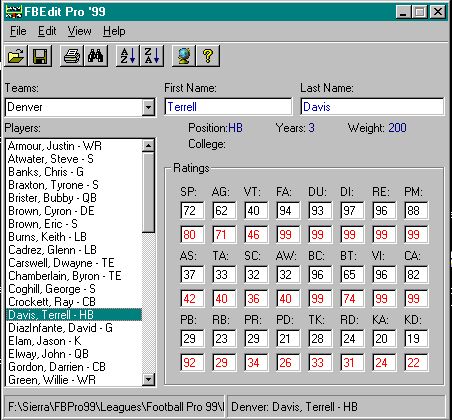Viewport: 452px width, 420px height.
Task: Click the red KD potential field showing 22
Action: 416,362
